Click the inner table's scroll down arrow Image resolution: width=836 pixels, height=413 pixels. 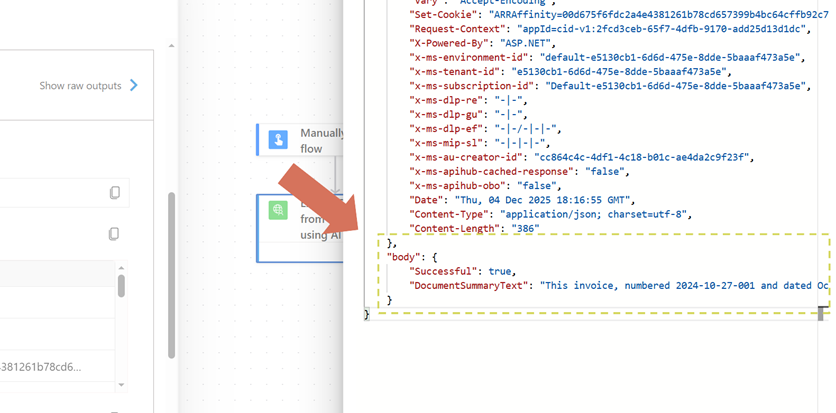click(121, 384)
